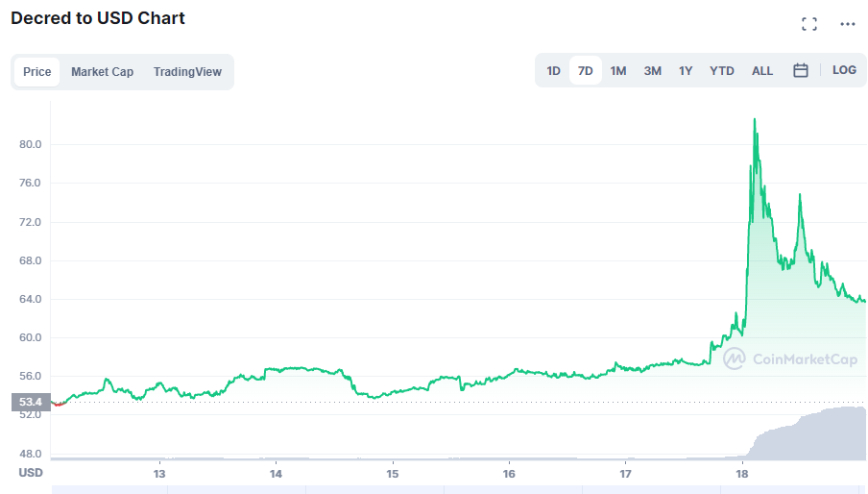The width and height of the screenshot is (868, 494).
Task: Click the 48.0 y-axis value
Action: click(x=31, y=454)
